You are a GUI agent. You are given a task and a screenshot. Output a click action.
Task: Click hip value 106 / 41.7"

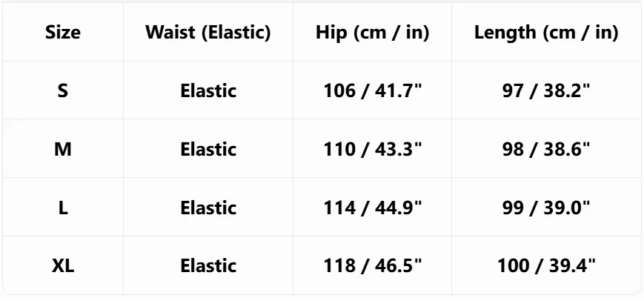373,90
